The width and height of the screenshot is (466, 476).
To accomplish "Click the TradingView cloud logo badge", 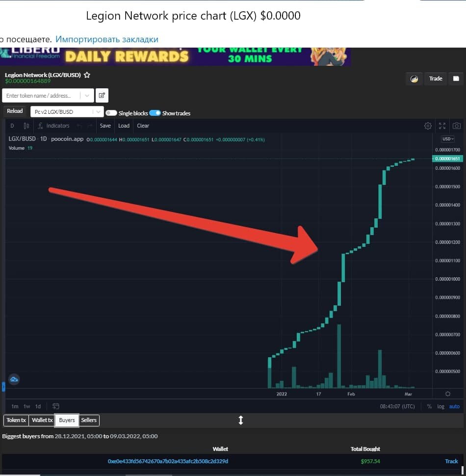I will tap(14, 379).
